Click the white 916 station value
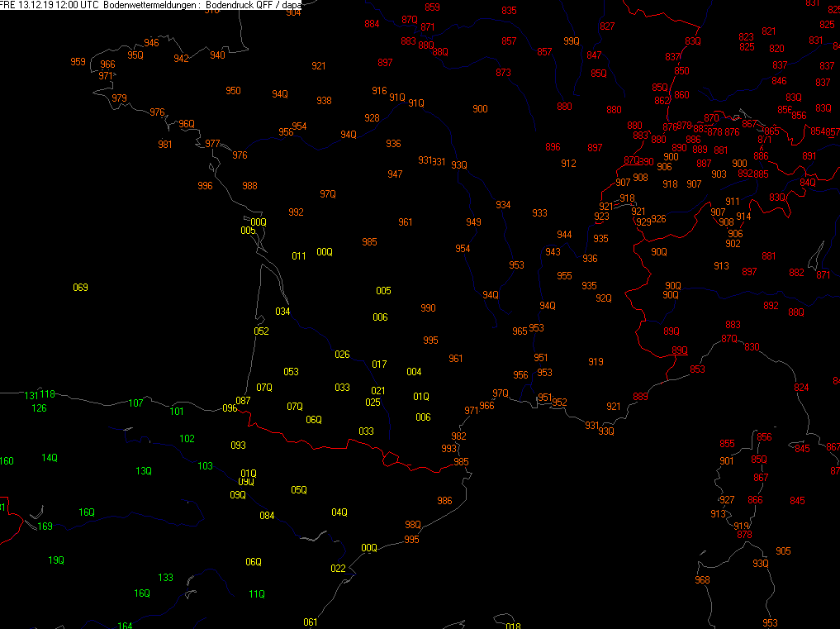This screenshot has width=840, height=629. (x=379, y=91)
